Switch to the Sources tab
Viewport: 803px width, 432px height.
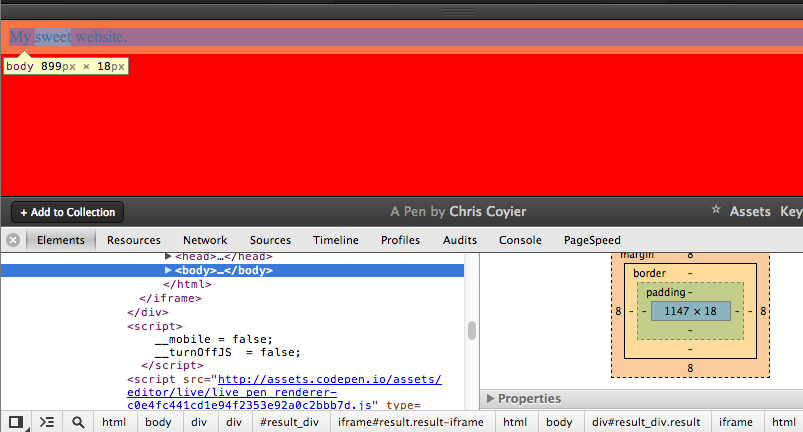click(270, 240)
